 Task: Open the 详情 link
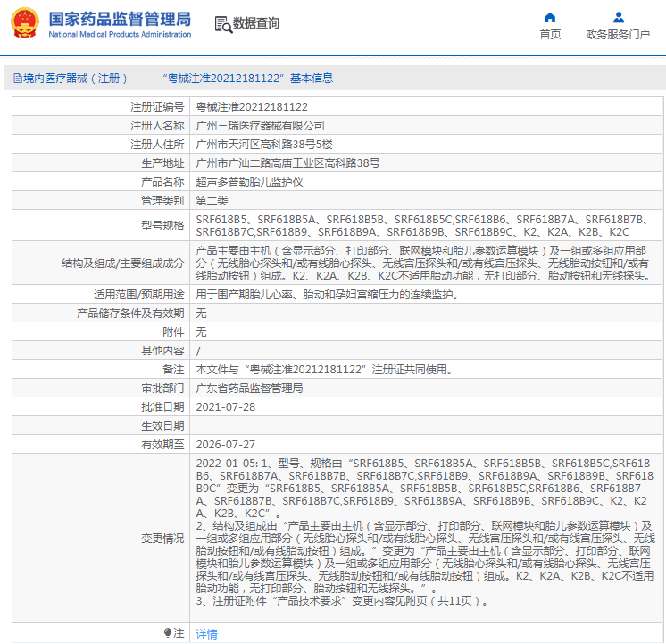pos(207,634)
